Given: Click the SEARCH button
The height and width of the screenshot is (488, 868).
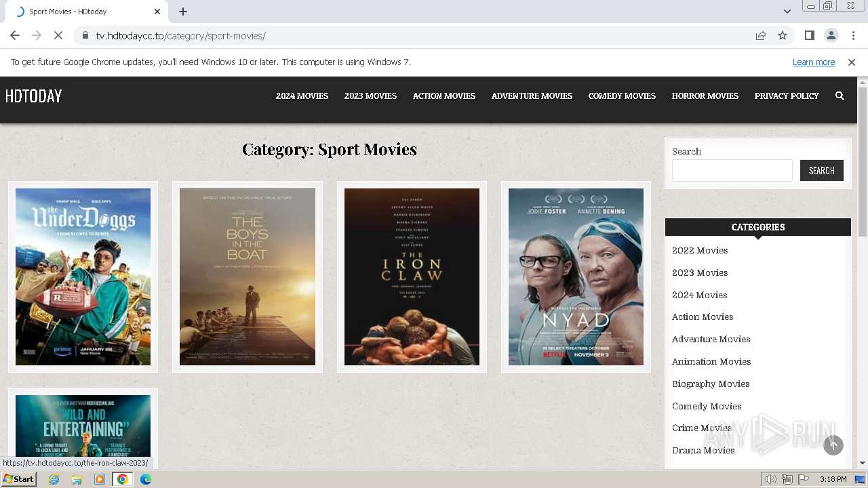Looking at the screenshot, I should pyautogui.click(x=821, y=171).
